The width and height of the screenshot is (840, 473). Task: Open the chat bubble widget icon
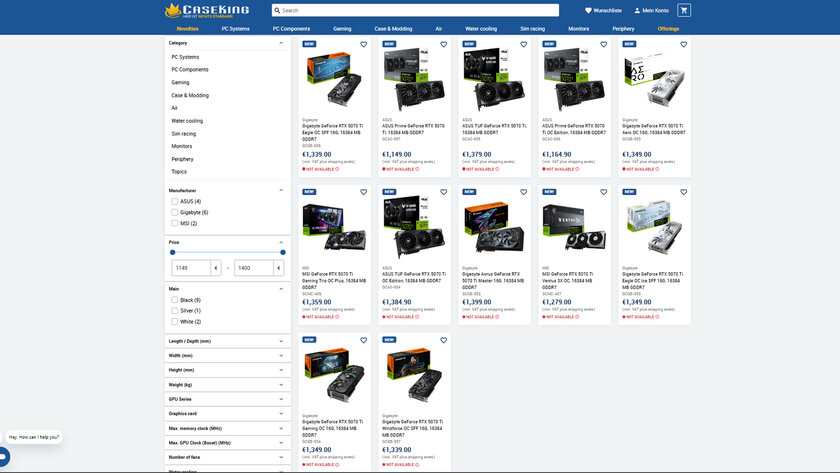coord(3,457)
